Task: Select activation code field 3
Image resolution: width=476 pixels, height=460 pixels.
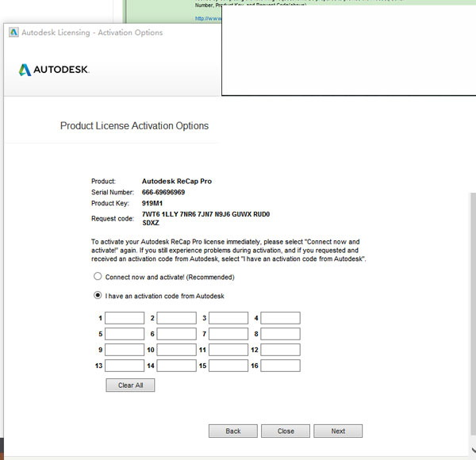Action: [228, 318]
